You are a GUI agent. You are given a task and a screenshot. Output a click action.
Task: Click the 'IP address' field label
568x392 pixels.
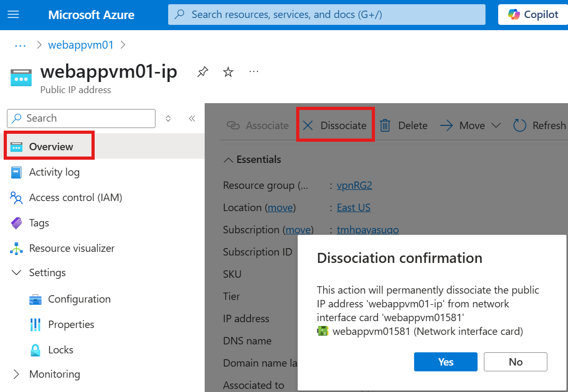[246, 318]
